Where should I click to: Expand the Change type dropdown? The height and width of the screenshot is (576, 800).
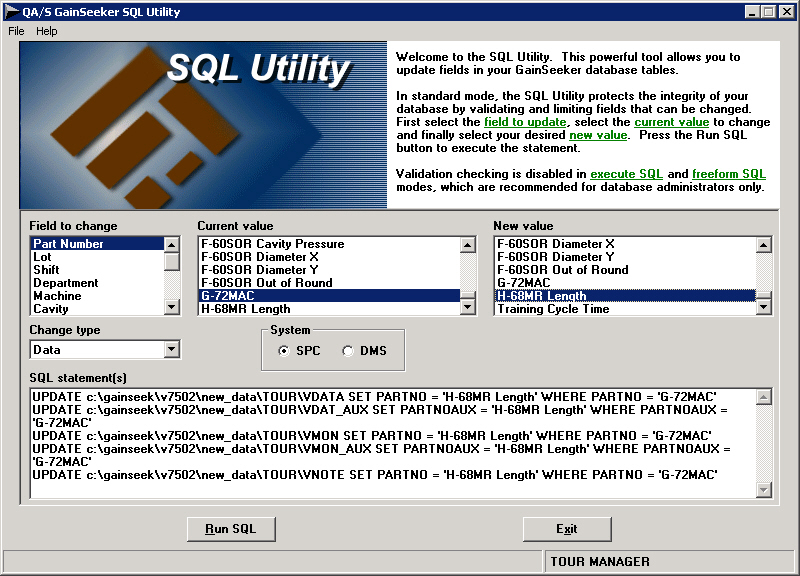[172, 349]
